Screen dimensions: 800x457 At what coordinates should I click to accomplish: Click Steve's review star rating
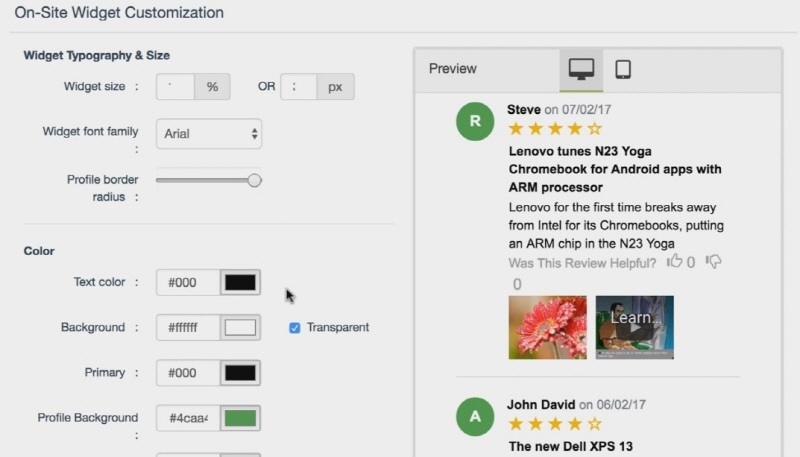pos(555,129)
